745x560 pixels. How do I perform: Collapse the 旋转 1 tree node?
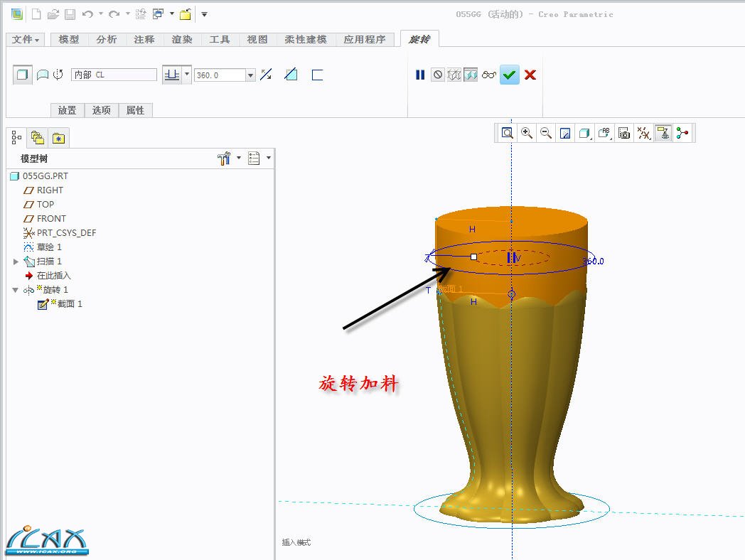(16, 290)
